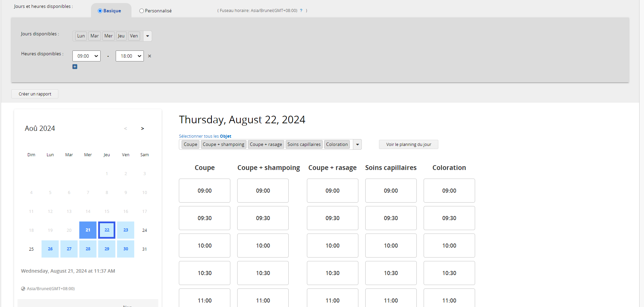Open the 09:00 start time dropdown
Viewport: 644px width, 307px height.
pyautogui.click(x=87, y=56)
